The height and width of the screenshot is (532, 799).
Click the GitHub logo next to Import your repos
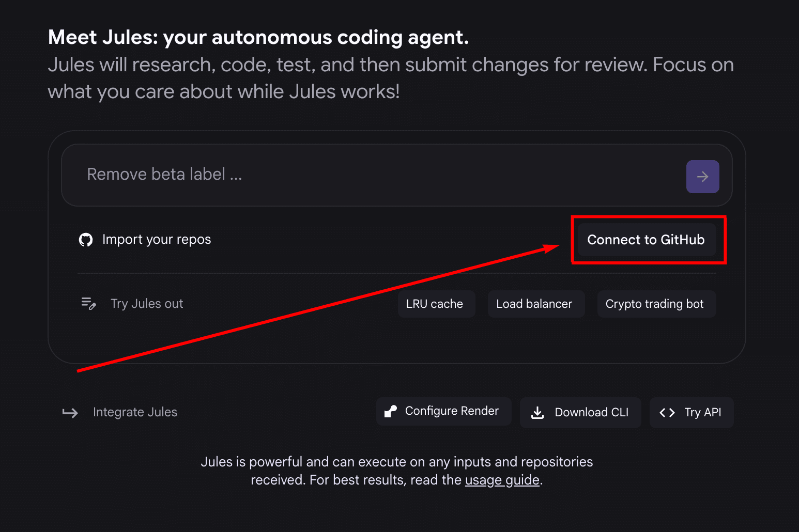[x=86, y=239]
